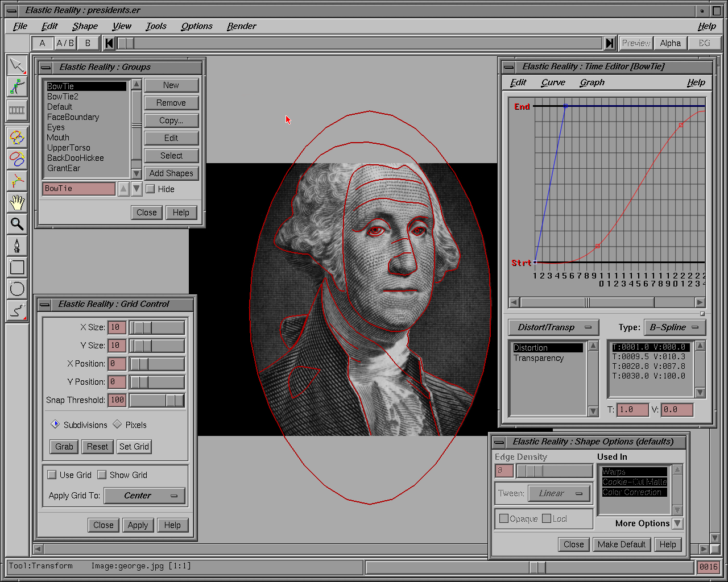728x582 pixels.
Task: Select the arrow Transform tool
Action: point(17,65)
